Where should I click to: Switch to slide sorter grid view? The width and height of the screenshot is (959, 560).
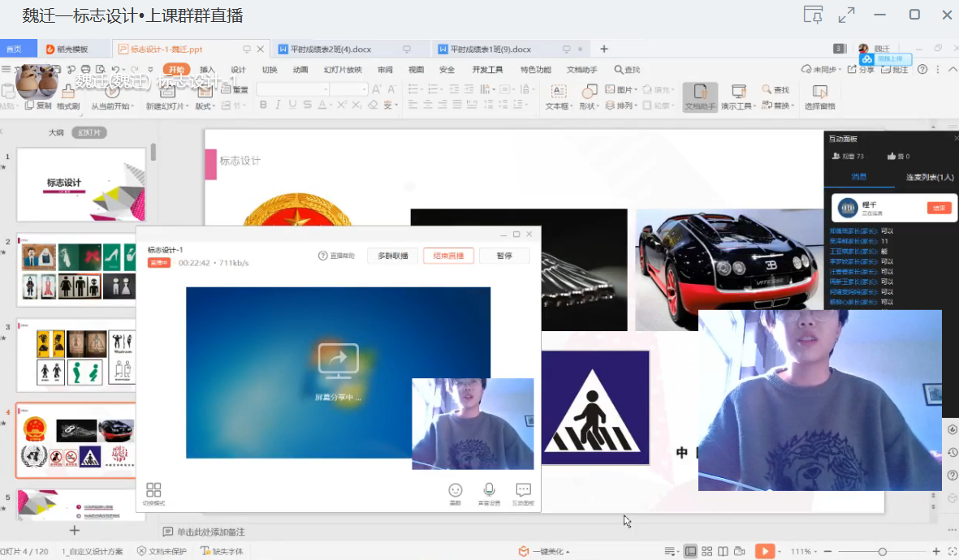(x=706, y=551)
